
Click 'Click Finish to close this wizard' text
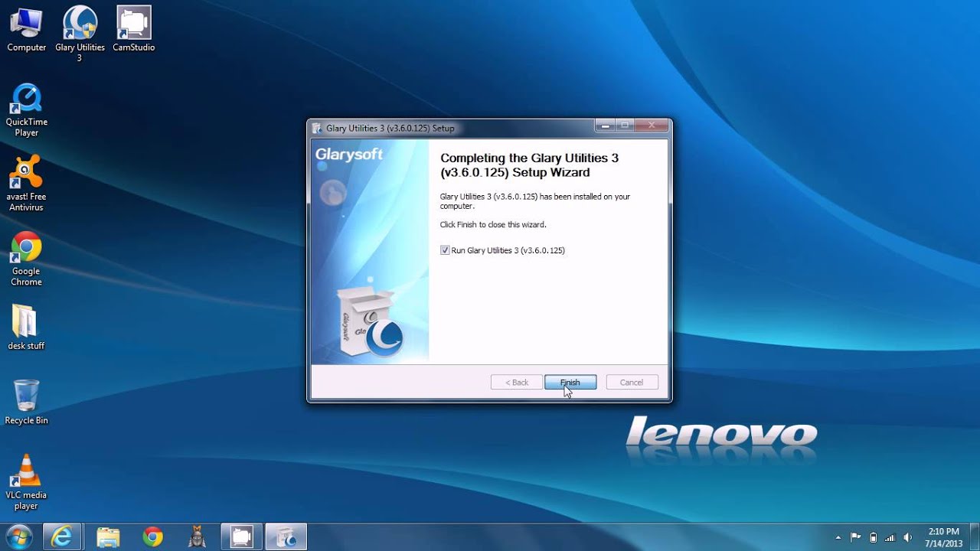(x=493, y=225)
